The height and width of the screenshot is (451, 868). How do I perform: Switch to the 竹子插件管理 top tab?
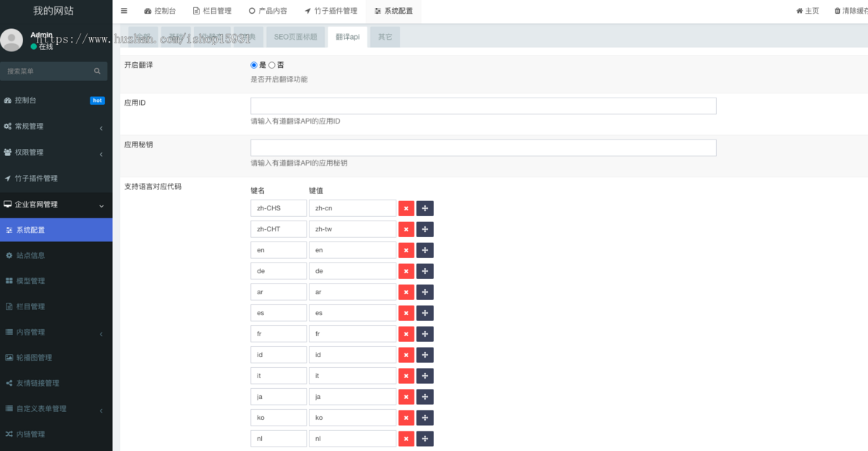[331, 11]
